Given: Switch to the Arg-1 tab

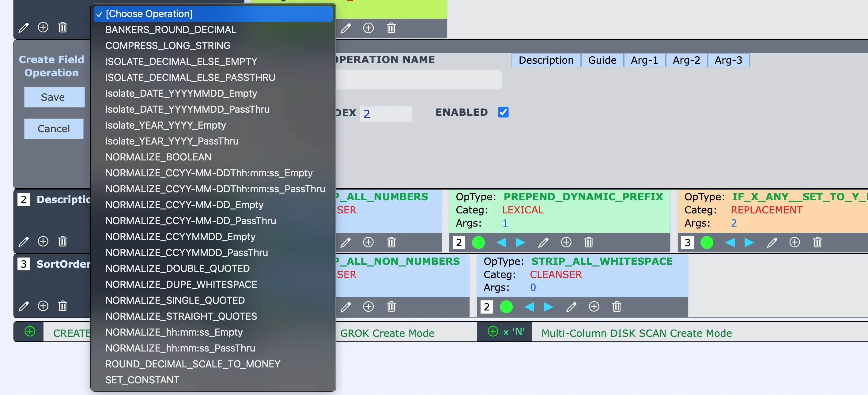Looking at the screenshot, I should [x=644, y=60].
